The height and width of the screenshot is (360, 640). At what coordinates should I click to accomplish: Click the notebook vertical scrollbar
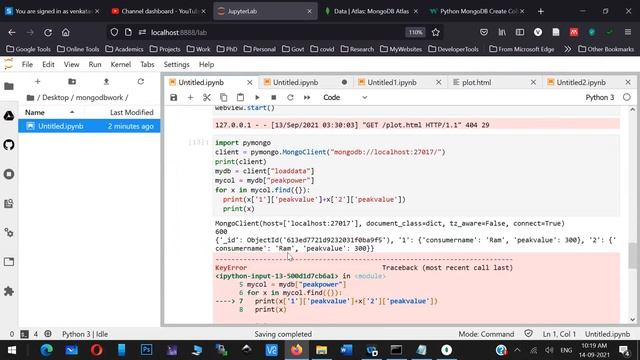(632, 255)
